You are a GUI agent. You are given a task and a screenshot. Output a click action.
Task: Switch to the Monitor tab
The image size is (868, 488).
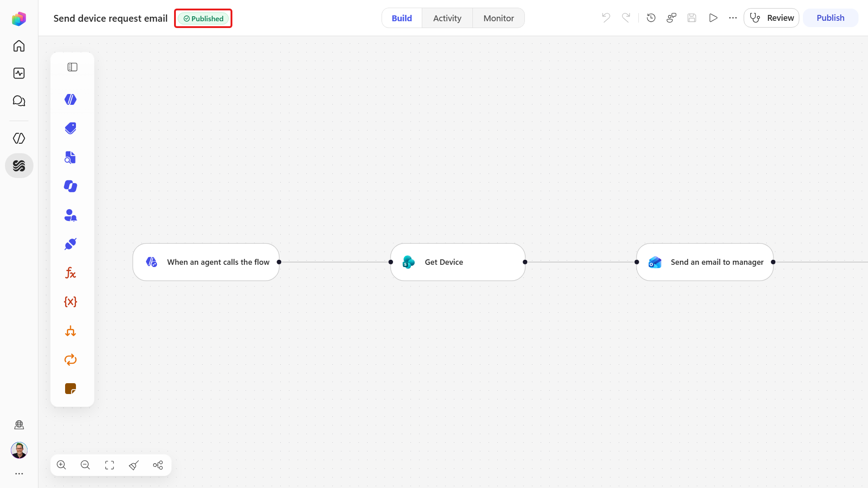(x=499, y=18)
